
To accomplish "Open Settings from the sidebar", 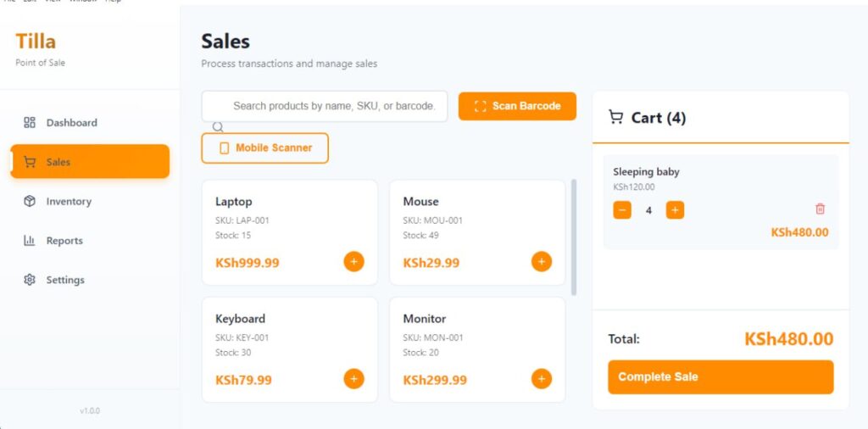I will [64, 280].
